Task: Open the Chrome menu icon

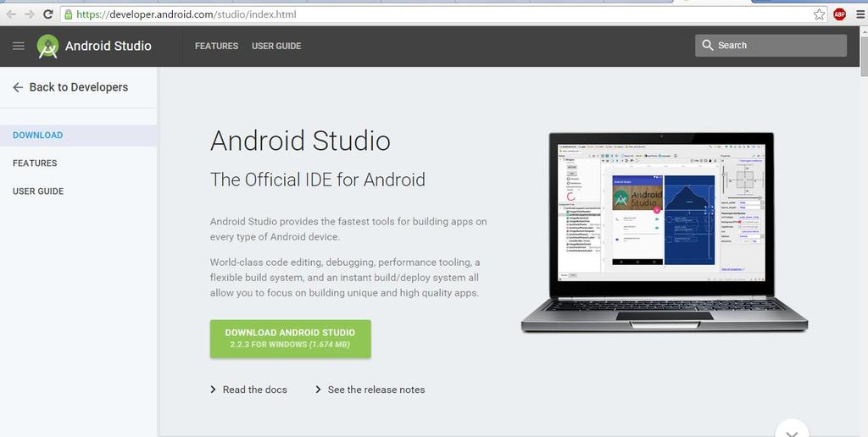Action: (x=861, y=14)
